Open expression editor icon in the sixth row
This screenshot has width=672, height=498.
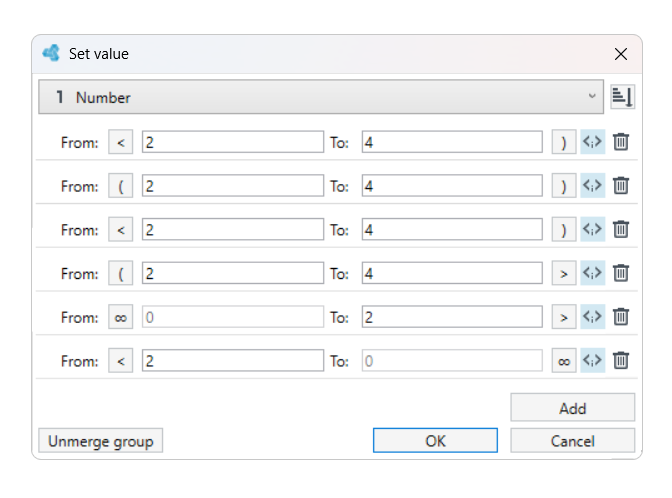(593, 360)
